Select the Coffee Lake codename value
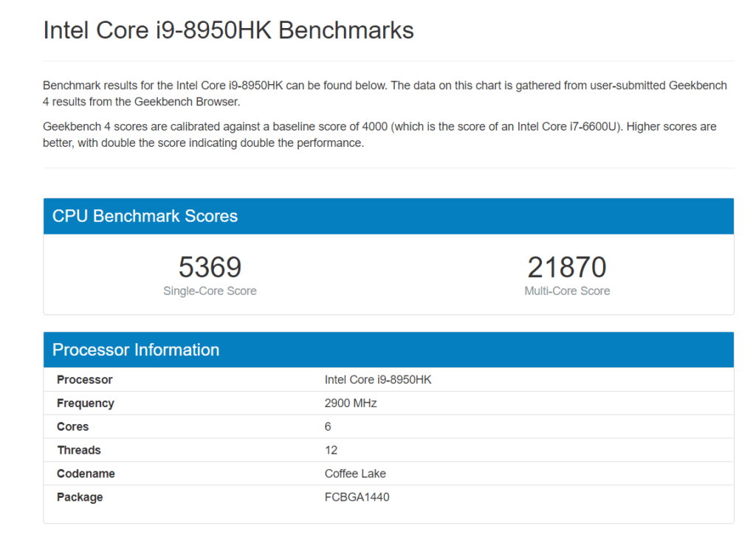 click(355, 474)
